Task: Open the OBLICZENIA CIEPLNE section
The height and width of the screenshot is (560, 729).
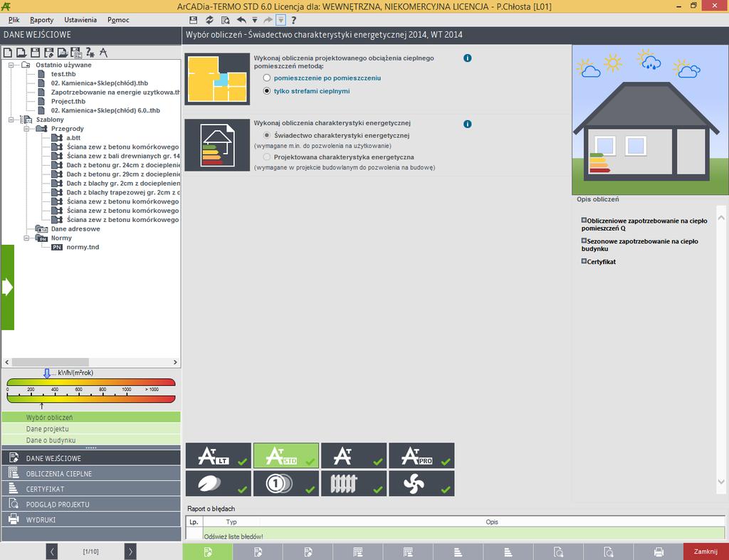Action: click(x=91, y=474)
